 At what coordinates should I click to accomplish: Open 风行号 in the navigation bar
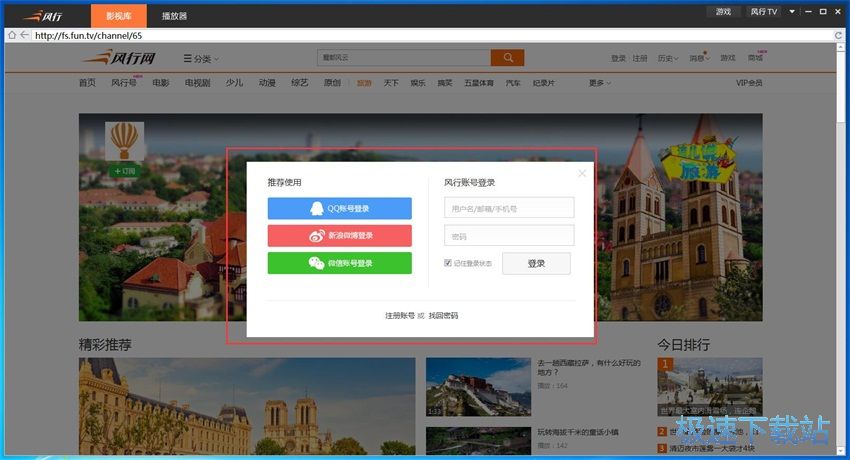point(124,83)
